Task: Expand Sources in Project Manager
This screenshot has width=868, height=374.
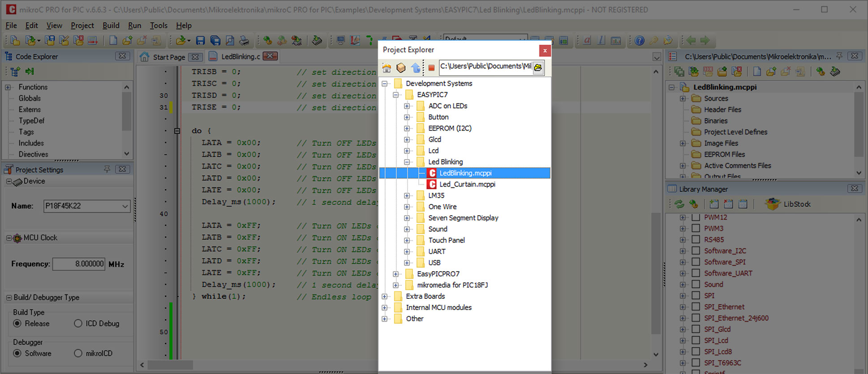Action: click(x=683, y=98)
